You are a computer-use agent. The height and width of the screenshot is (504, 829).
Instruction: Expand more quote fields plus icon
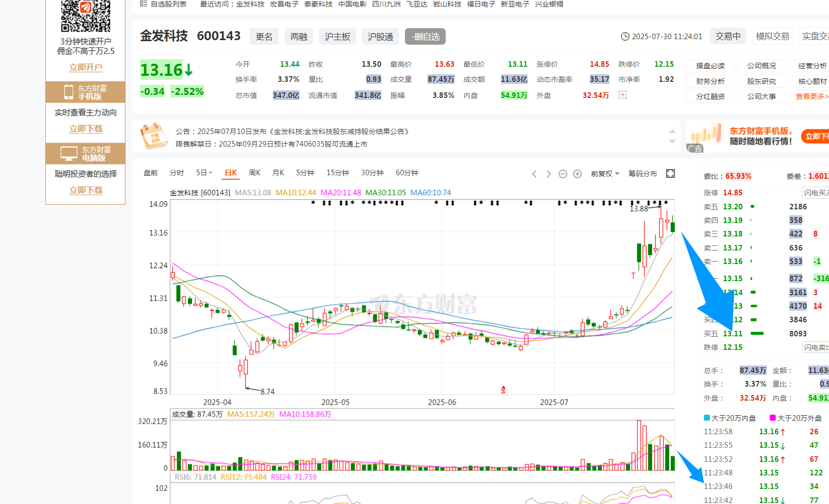[x=623, y=95]
